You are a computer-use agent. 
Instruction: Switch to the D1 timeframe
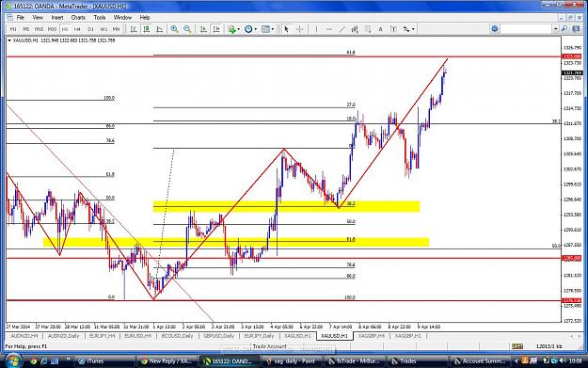pyautogui.click(x=90, y=29)
